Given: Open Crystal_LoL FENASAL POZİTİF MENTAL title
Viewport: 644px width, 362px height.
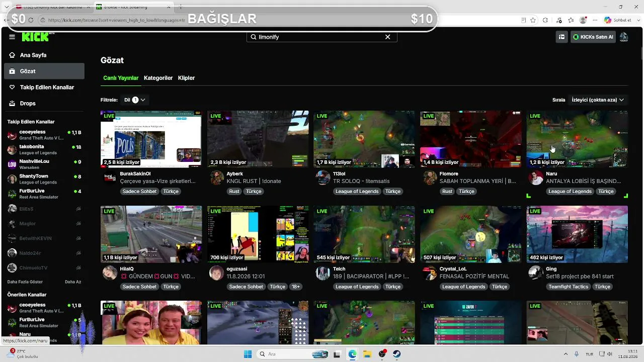Looking at the screenshot, I should pos(474,277).
